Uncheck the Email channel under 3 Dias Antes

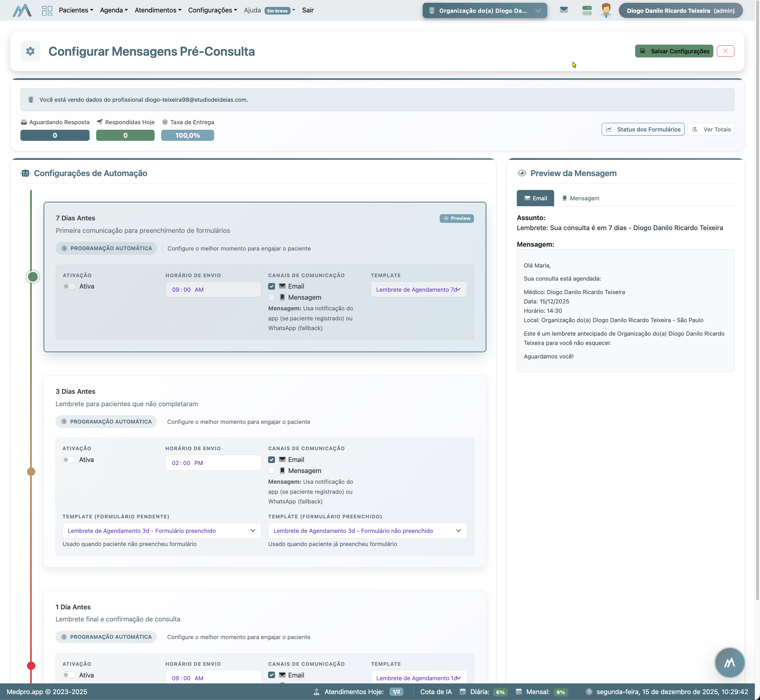272,460
